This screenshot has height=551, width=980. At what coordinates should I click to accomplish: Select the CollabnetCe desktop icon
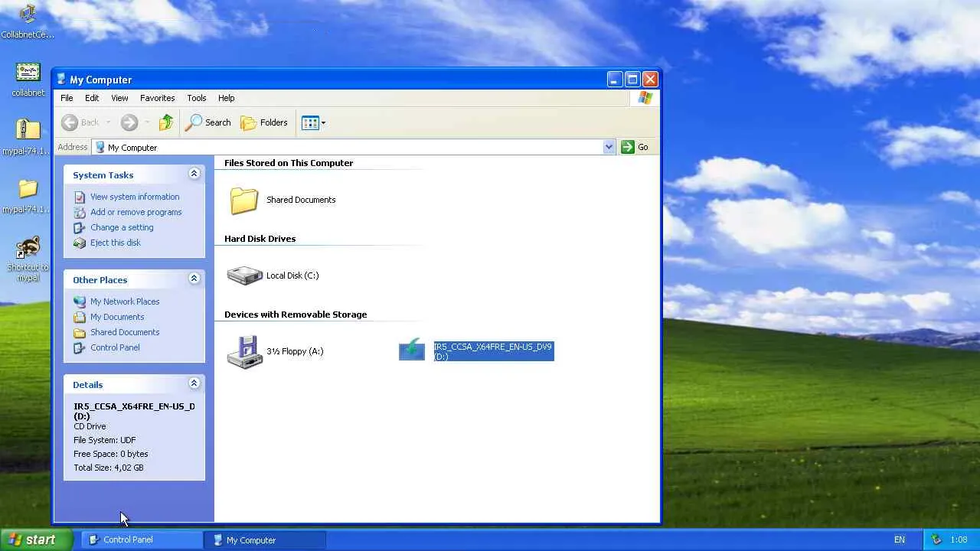click(x=28, y=21)
